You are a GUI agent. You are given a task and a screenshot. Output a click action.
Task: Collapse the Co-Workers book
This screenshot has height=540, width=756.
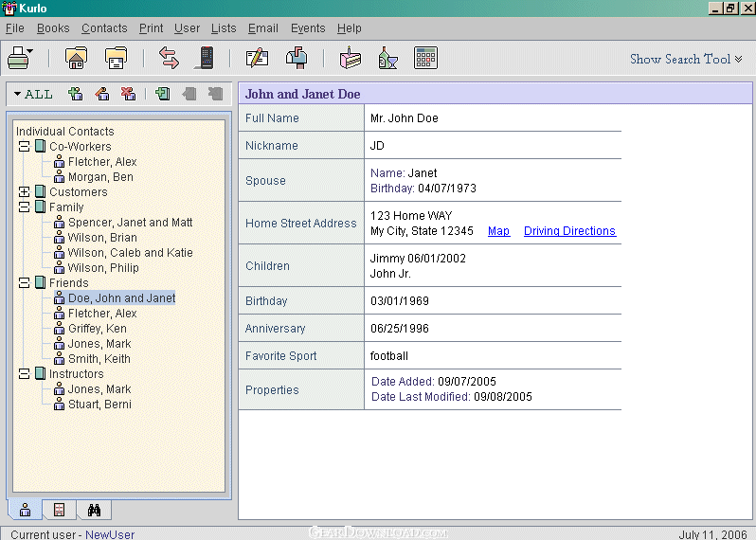point(24,147)
